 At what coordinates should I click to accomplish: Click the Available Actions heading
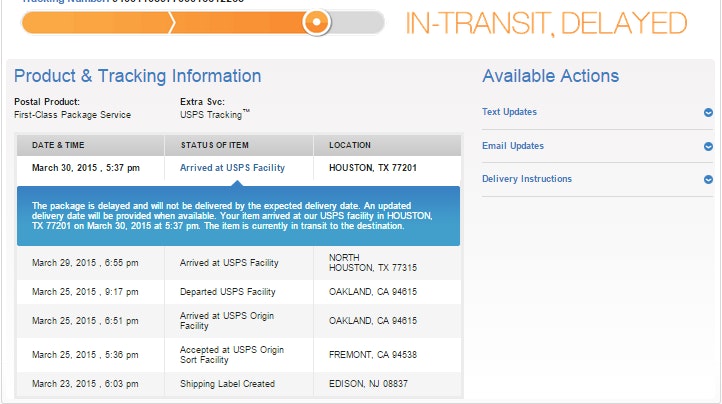click(x=550, y=76)
